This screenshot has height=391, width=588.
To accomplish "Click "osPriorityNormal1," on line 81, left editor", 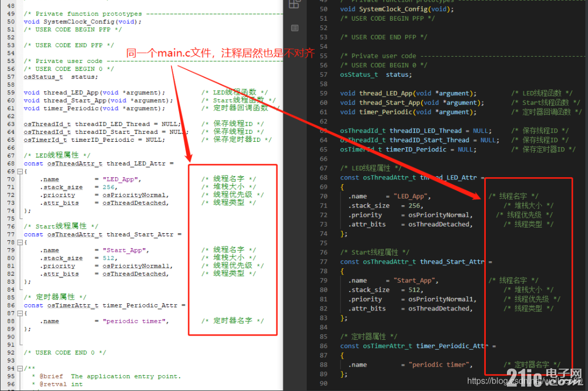I will 138,266.
